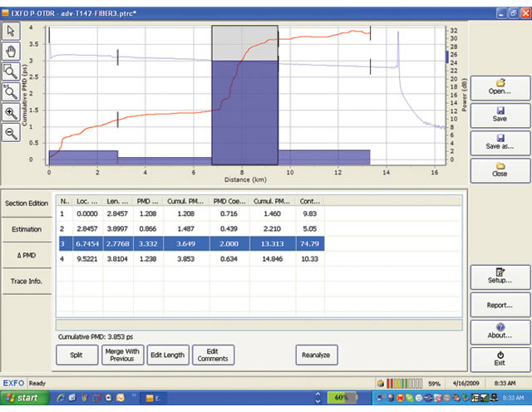Click the EXFO logo in status bar
Viewport: 532px width, 412px height.
13,383
